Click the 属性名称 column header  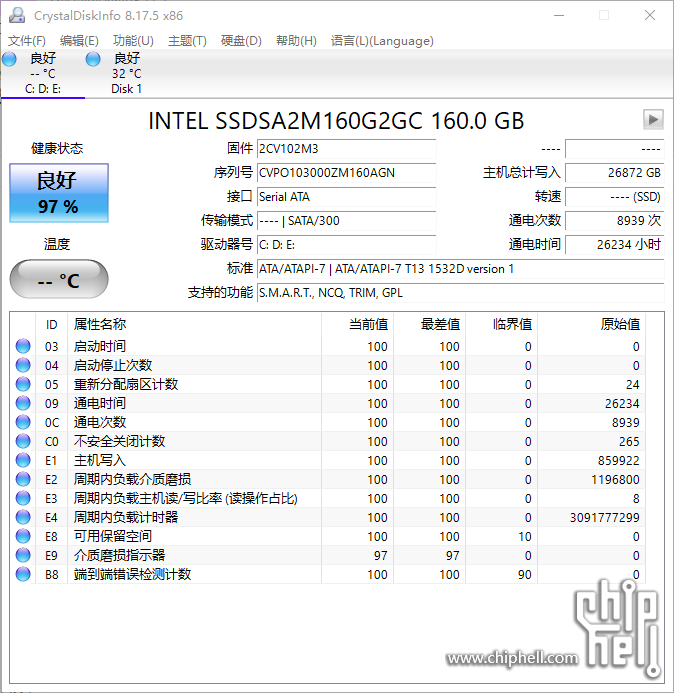point(100,324)
